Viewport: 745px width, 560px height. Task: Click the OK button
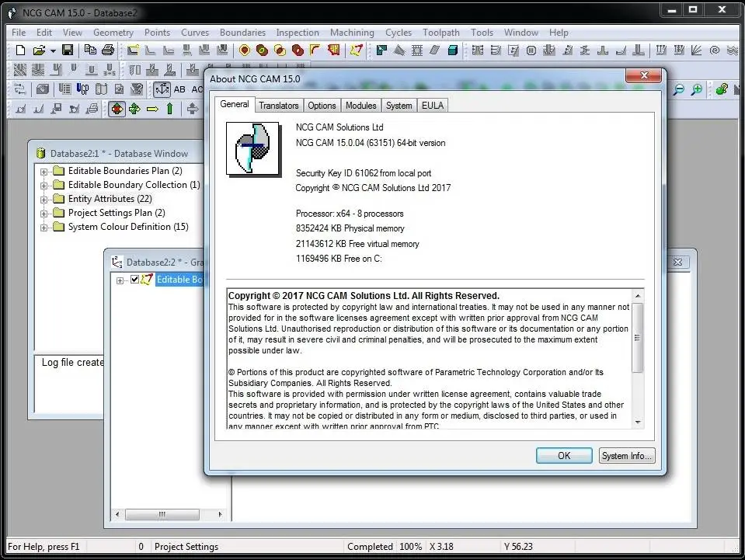click(564, 455)
